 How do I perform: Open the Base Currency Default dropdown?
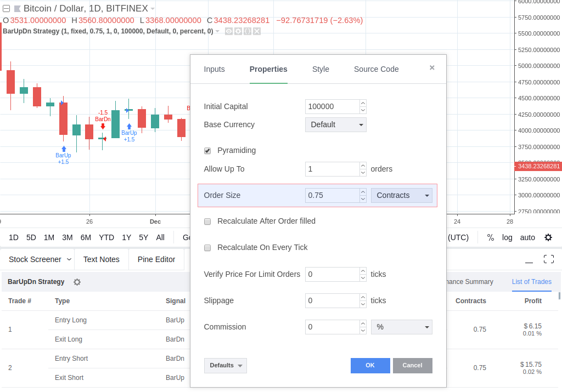coord(335,124)
